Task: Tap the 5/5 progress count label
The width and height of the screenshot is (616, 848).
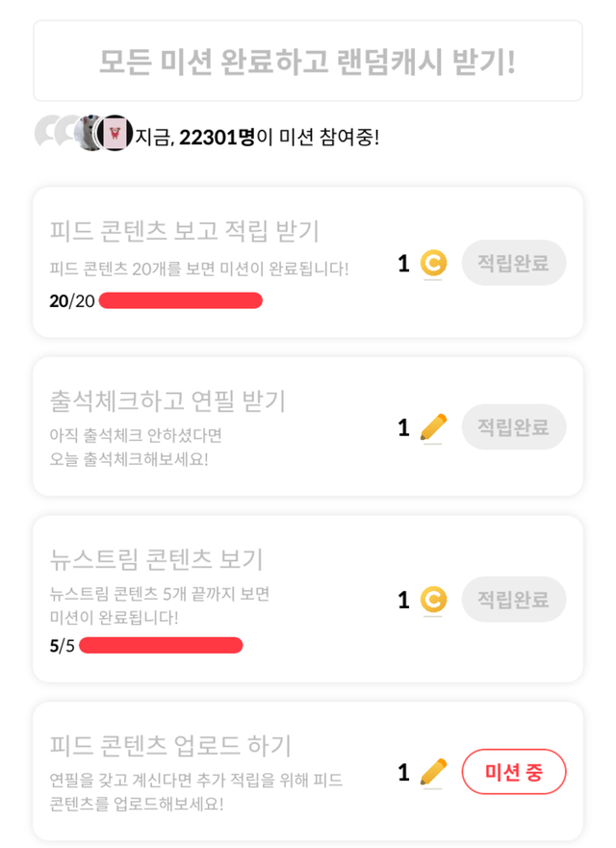Action: (62, 645)
